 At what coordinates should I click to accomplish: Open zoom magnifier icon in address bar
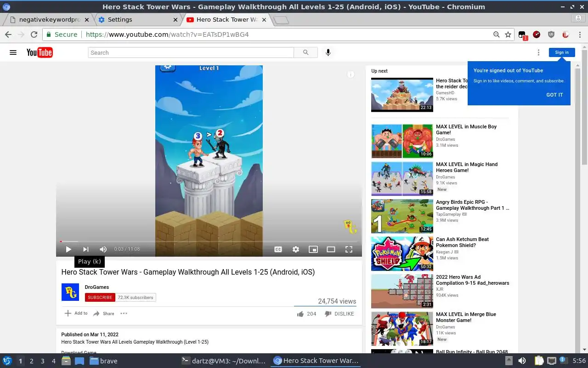point(497,34)
